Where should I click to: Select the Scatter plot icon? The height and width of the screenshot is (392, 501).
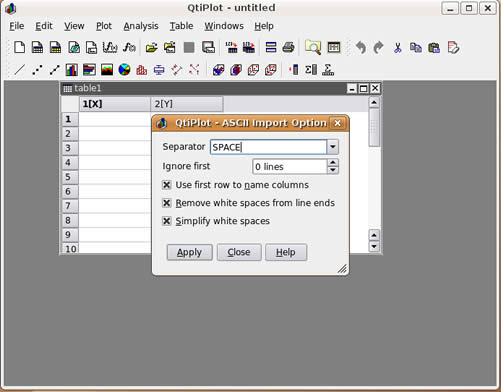[37, 70]
